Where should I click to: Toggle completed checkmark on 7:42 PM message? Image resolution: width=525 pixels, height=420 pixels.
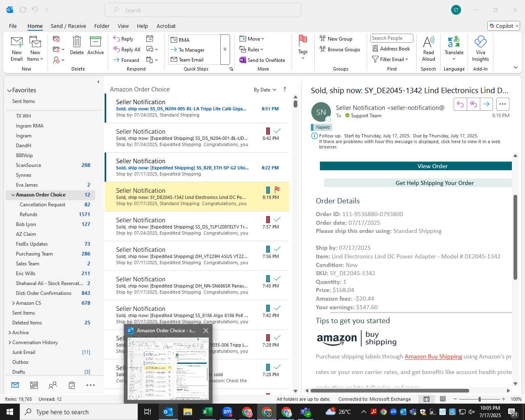277,308
